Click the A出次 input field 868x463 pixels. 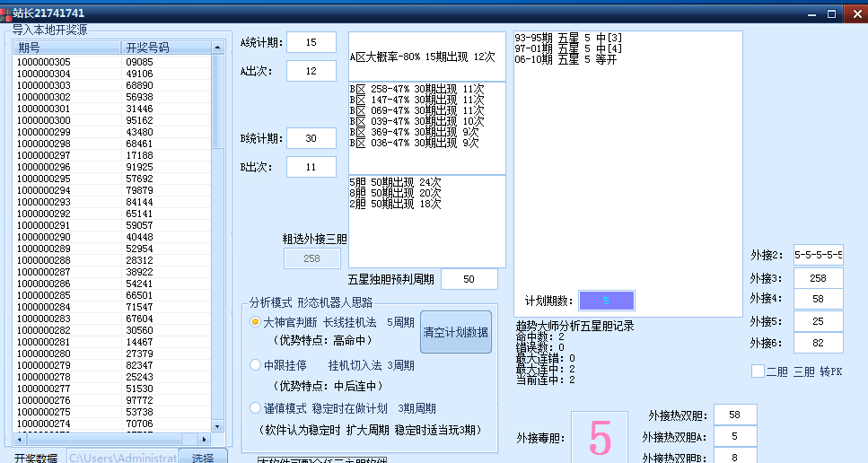click(311, 71)
